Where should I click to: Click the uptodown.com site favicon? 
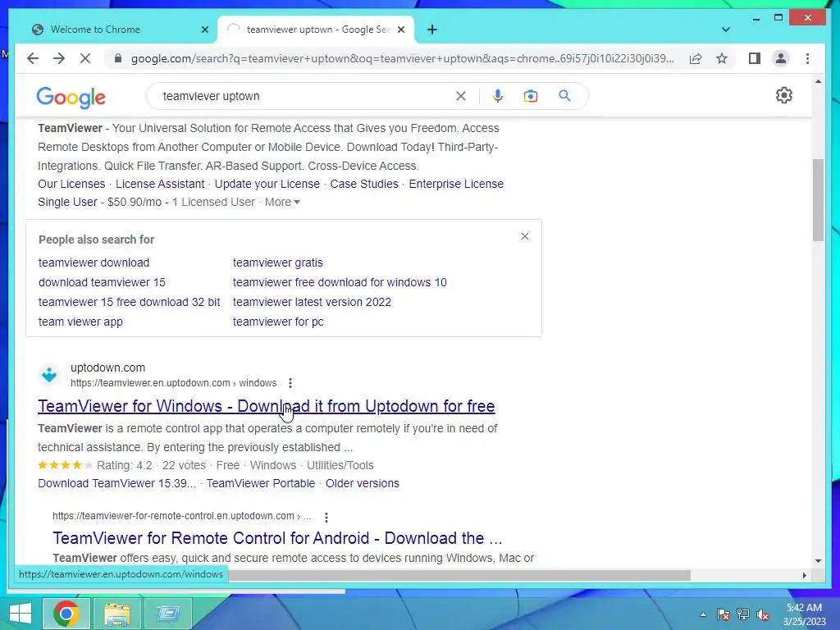point(49,374)
